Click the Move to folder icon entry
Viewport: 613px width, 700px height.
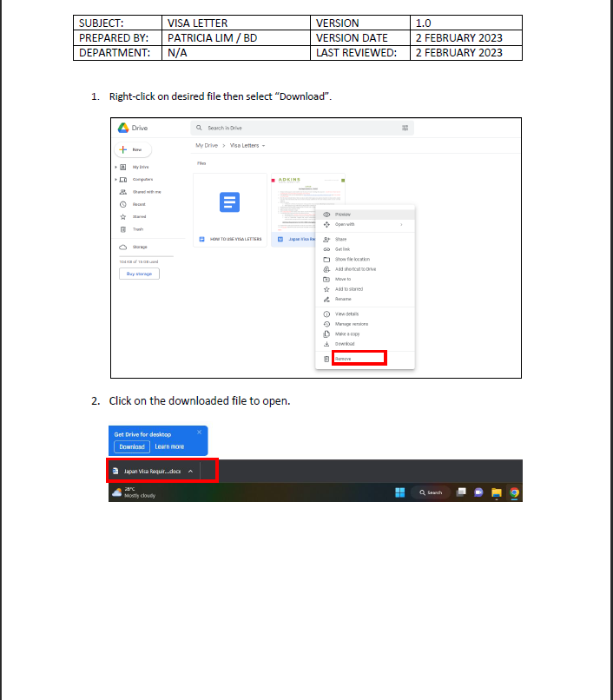tap(366, 280)
